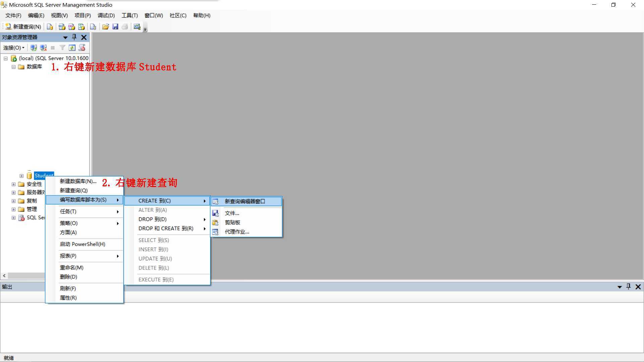The height and width of the screenshot is (362, 644).
Task: Select 剪贴板 script destination option
Action: (x=246, y=222)
